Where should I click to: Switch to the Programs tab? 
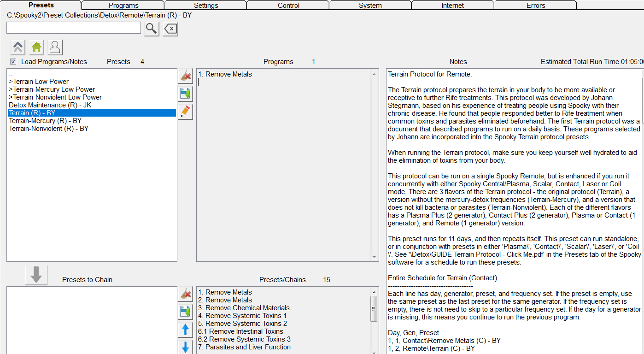[123, 6]
